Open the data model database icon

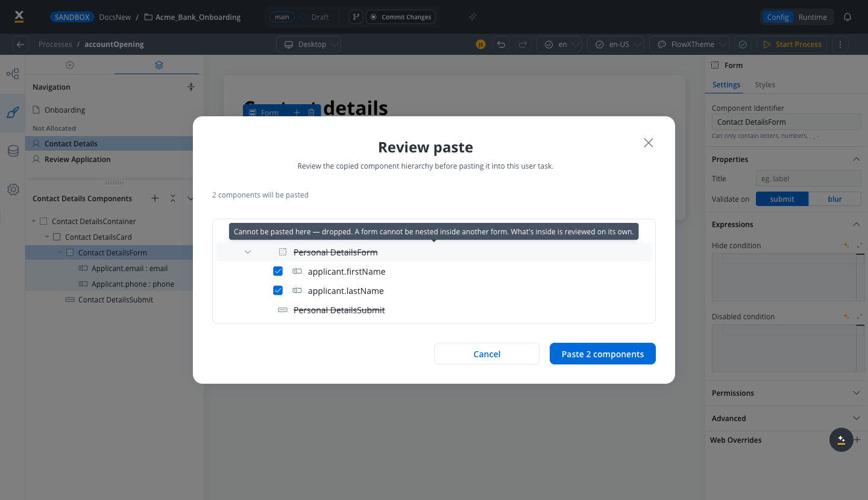coord(13,151)
